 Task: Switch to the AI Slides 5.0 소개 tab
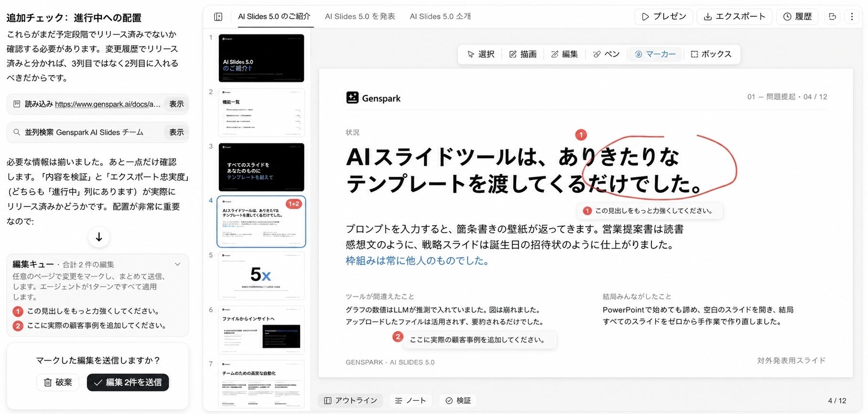click(x=440, y=17)
